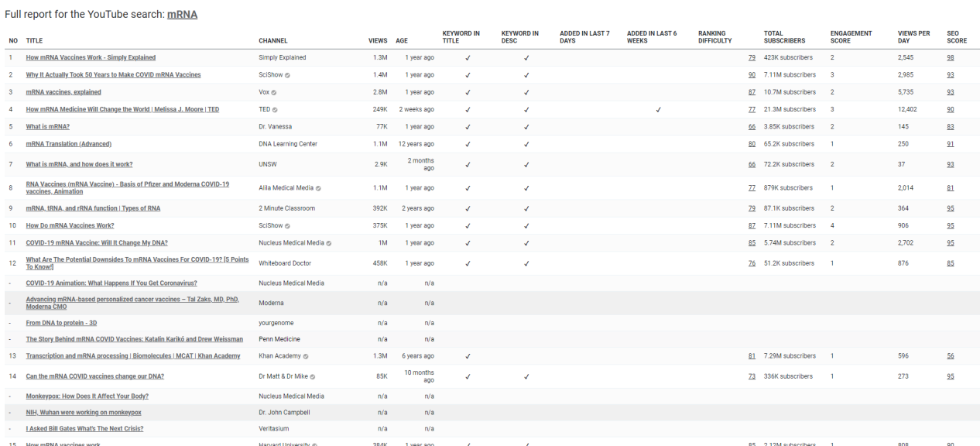Click ranking difficulty 90 in the SciShow row
The height and width of the screenshot is (446, 980).
click(x=752, y=75)
